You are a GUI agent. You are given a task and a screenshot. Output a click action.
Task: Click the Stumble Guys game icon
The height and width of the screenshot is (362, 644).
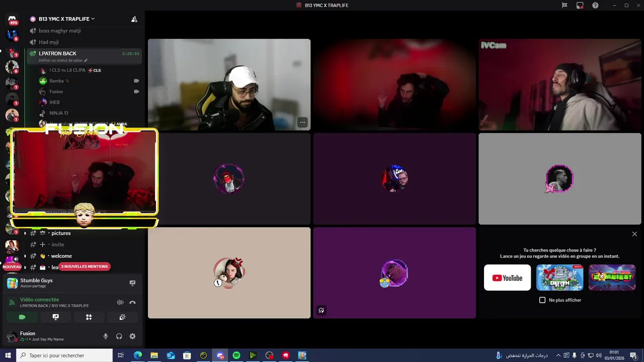[x=13, y=283]
